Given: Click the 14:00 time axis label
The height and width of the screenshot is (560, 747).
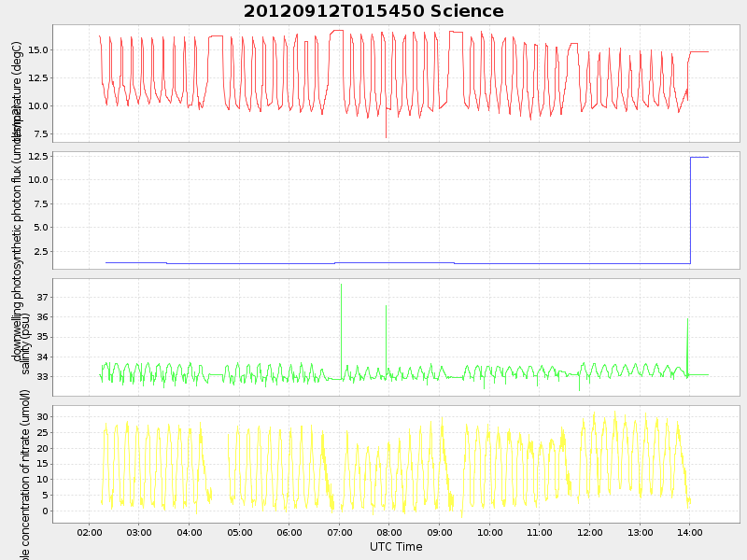Looking at the screenshot, I should 690,532.
